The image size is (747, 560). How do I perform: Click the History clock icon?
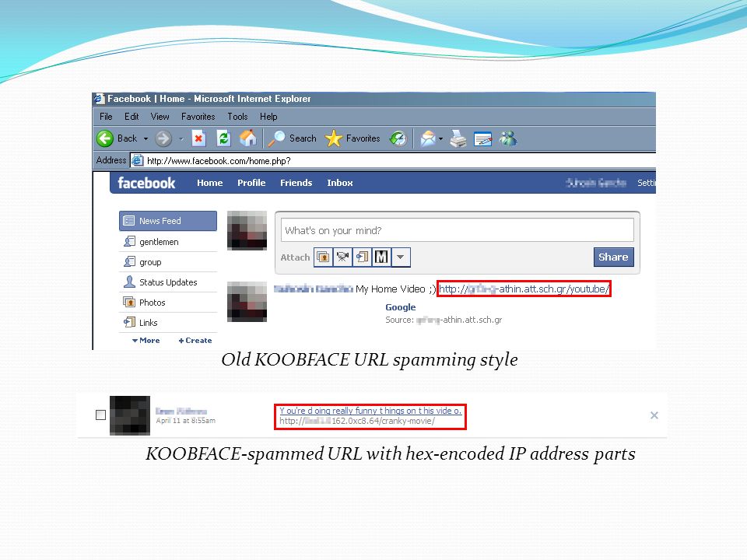coord(398,138)
